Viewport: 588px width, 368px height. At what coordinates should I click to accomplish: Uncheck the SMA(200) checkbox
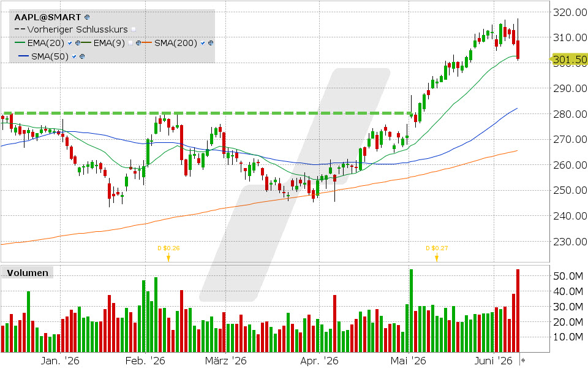203,43
